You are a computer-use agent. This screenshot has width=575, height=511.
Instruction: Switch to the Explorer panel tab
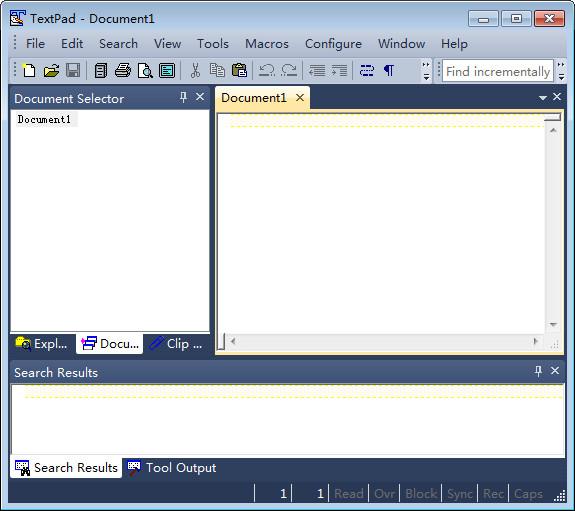pos(41,344)
